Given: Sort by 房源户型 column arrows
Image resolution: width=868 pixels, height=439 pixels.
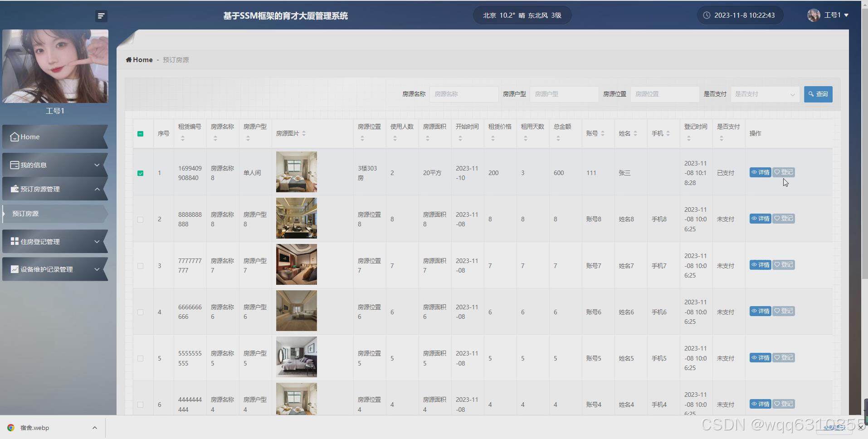Looking at the screenshot, I should coord(248,138).
